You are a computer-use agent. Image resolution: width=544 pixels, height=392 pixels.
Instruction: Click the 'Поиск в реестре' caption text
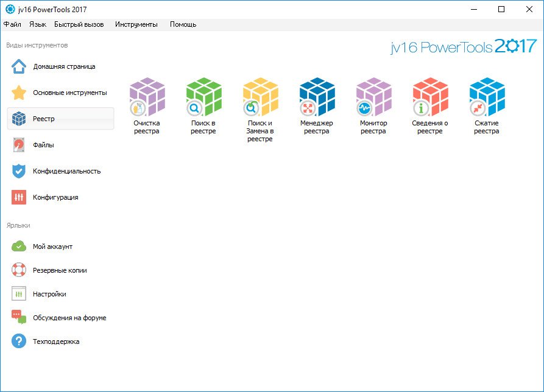[203, 127]
